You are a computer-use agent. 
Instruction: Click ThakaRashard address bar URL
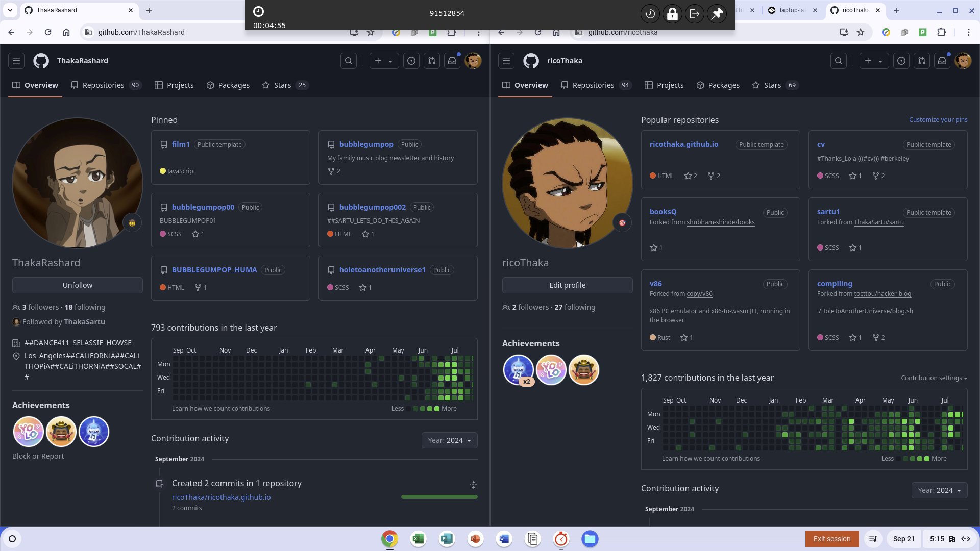(141, 32)
